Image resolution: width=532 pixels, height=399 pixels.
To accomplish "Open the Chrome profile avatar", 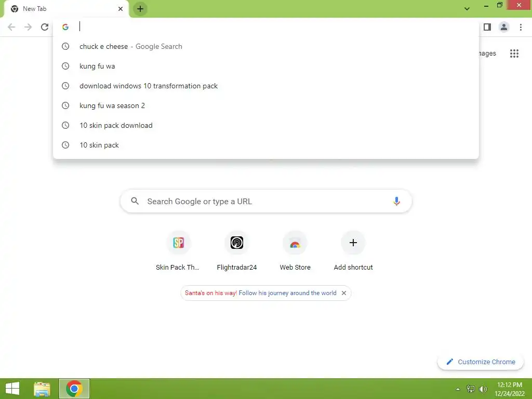I will pyautogui.click(x=504, y=27).
